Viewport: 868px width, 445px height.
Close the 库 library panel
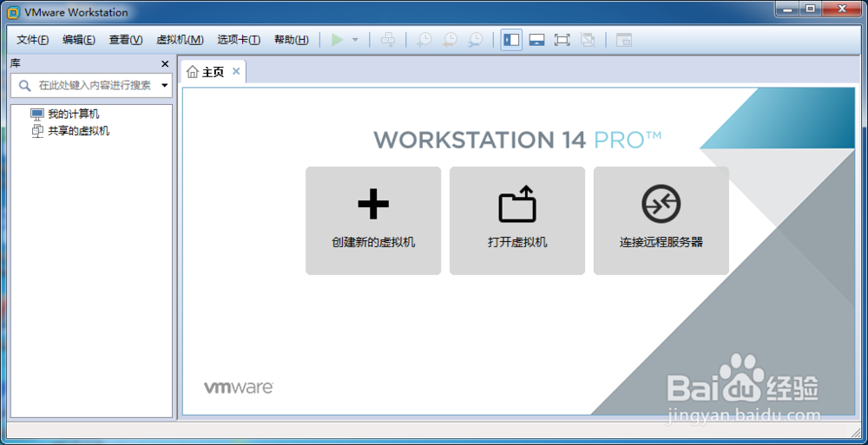coord(165,64)
